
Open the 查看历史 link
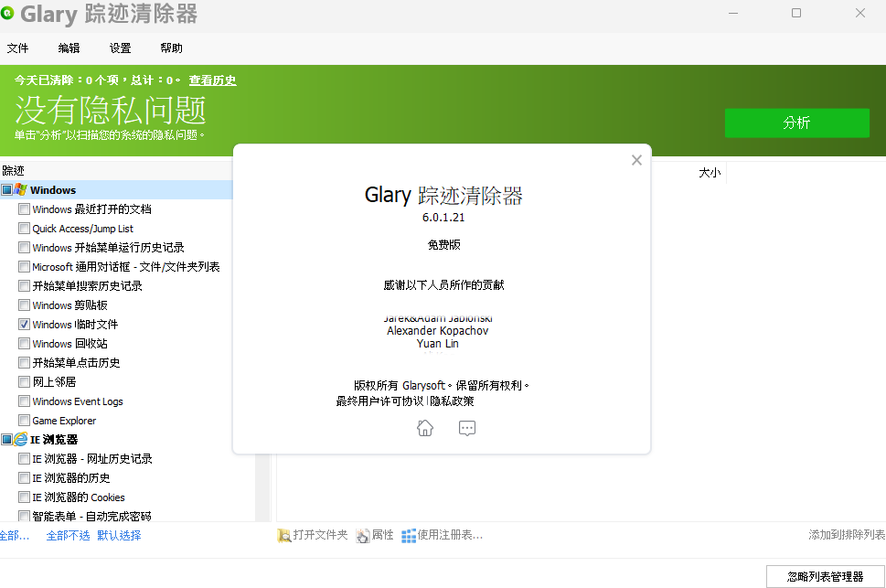click(212, 80)
